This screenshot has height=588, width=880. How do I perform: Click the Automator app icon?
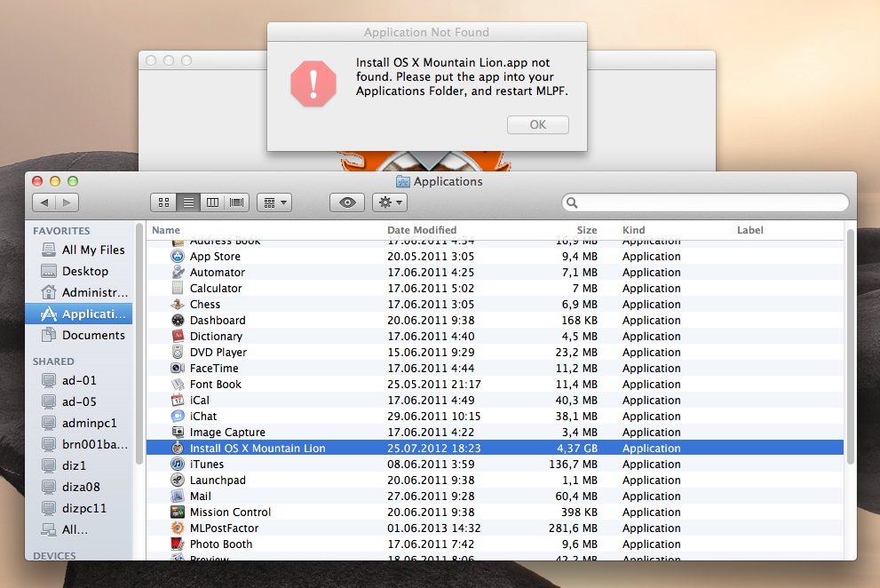178,273
